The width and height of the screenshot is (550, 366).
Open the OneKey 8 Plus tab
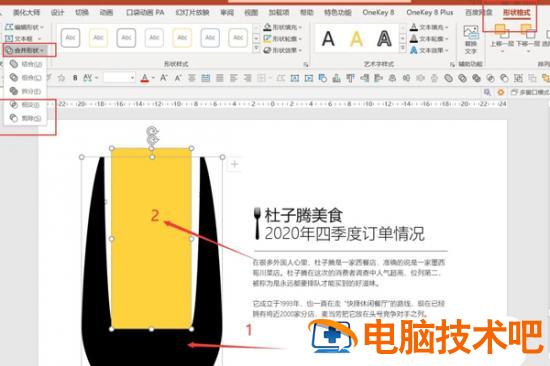click(x=430, y=13)
